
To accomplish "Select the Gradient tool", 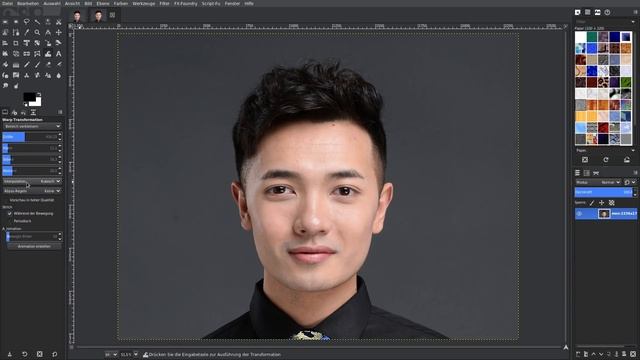I will point(16,64).
